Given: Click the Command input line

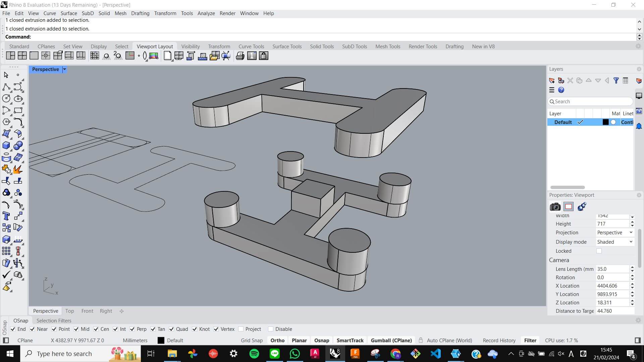Looking at the screenshot, I should [320, 37].
